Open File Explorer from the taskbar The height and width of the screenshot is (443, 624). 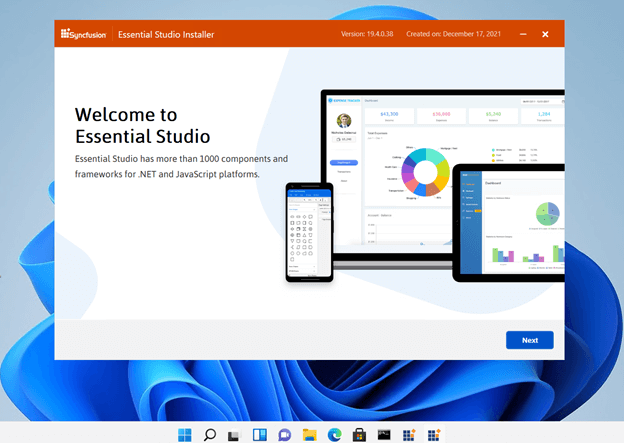point(309,434)
